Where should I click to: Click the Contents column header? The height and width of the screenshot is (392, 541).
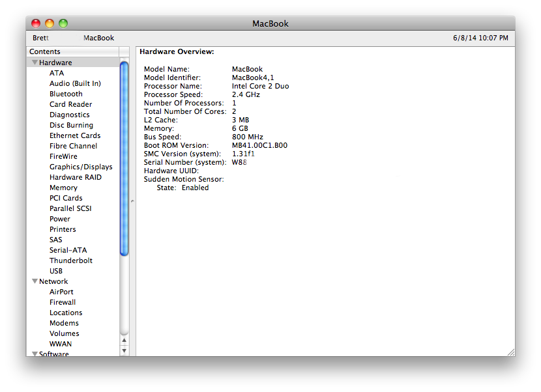pos(73,51)
